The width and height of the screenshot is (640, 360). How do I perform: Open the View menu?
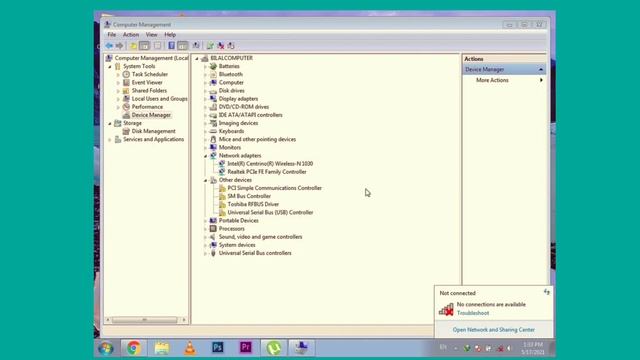pos(151,35)
